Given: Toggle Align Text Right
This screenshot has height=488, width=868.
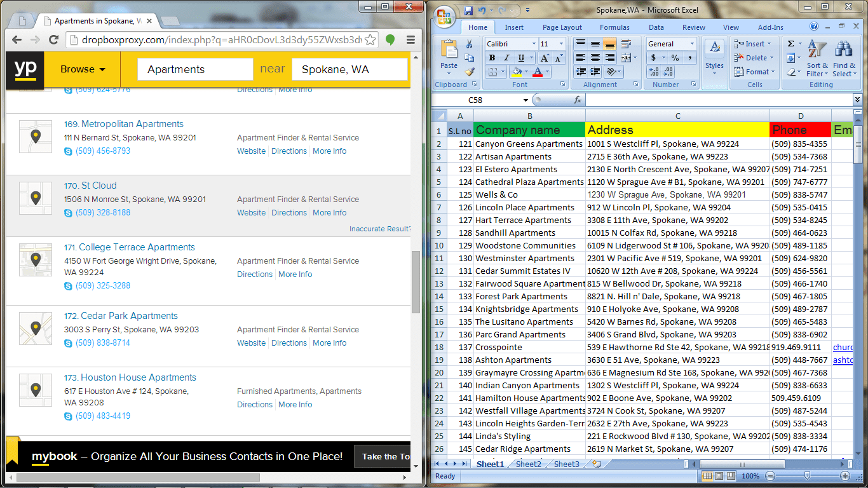Looking at the screenshot, I should 609,58.
